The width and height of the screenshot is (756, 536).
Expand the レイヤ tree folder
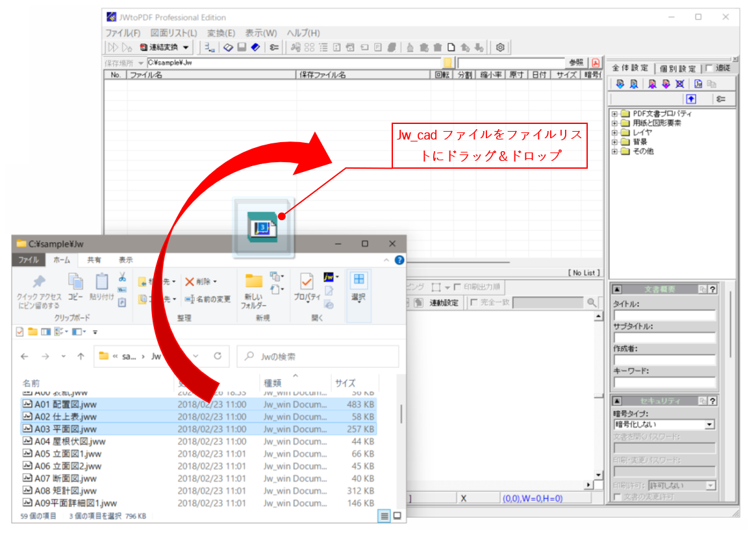614,132
